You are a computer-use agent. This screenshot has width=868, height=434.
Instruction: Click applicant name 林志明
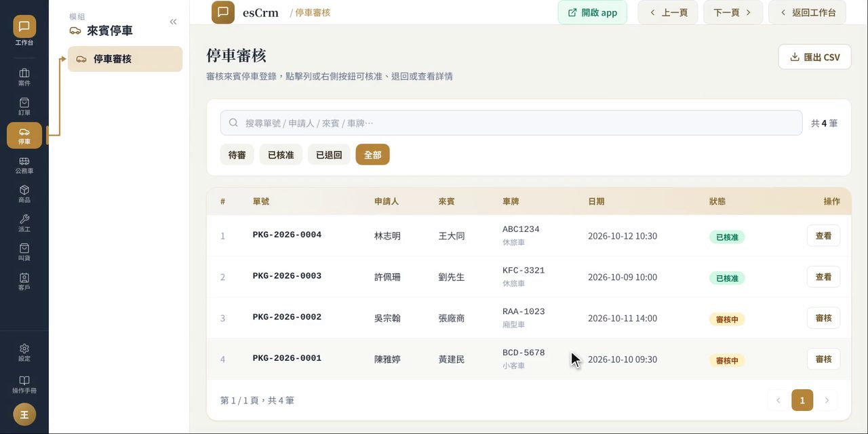pyautogui.click(x=387, y=236)
